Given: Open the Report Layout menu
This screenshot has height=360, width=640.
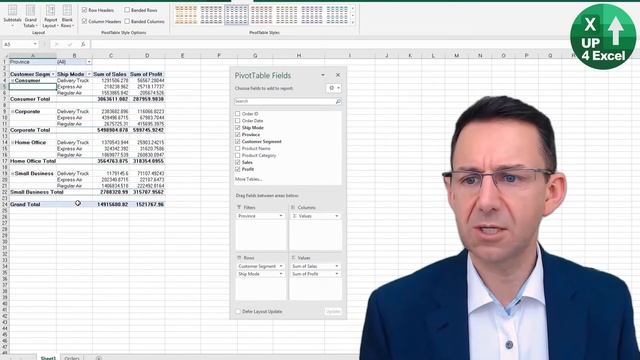Looking at the screenshot, I should pyautogui.click(x=51, y=16).
